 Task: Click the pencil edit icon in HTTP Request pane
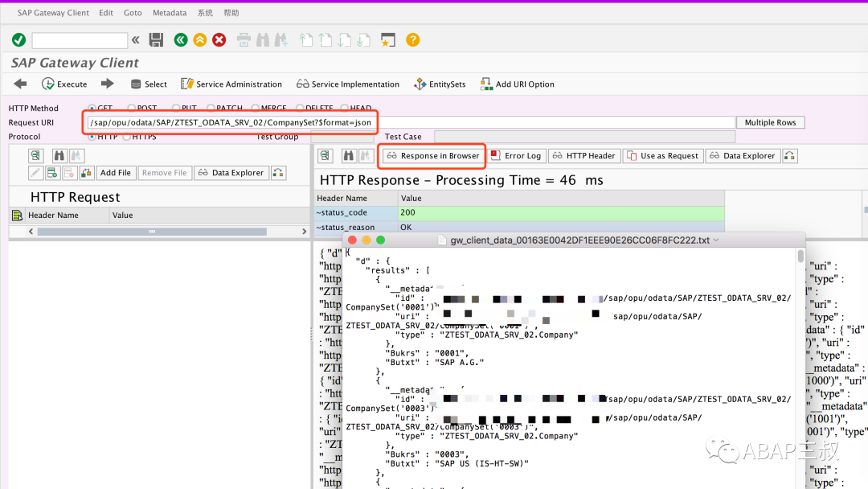35,173
